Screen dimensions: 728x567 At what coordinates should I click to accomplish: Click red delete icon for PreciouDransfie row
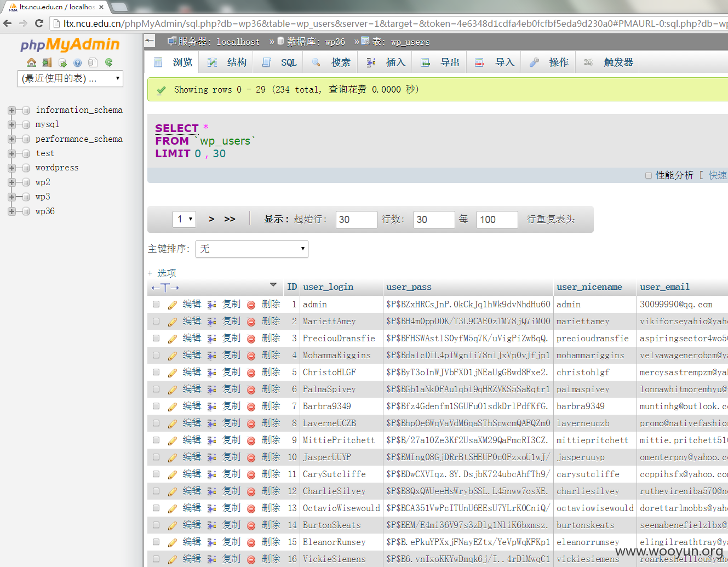pos(251,339)
